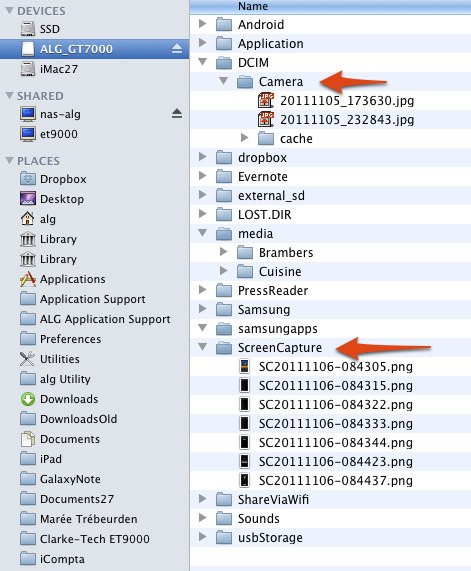Collapse the SHARED sidebar section

(x=10, y=96)
